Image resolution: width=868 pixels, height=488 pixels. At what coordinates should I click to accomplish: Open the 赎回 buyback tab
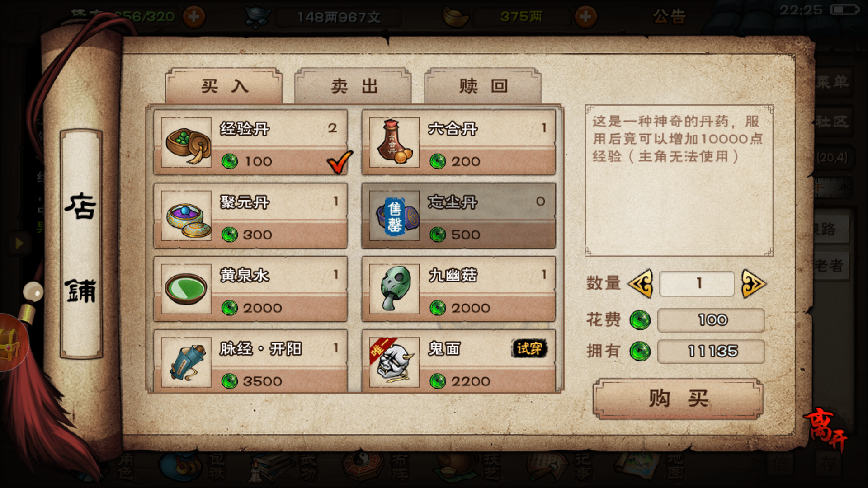point(483,86)
